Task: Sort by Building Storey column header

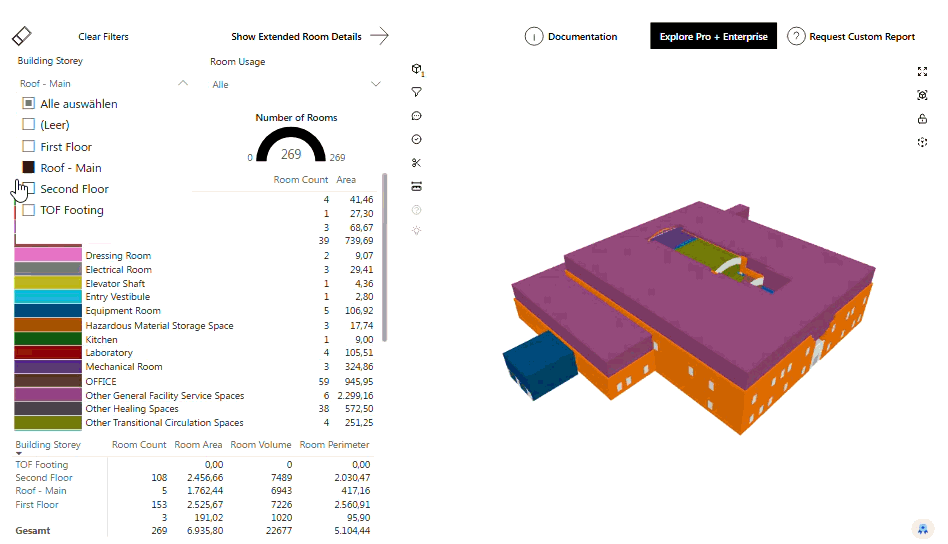Action: [48, 444]
